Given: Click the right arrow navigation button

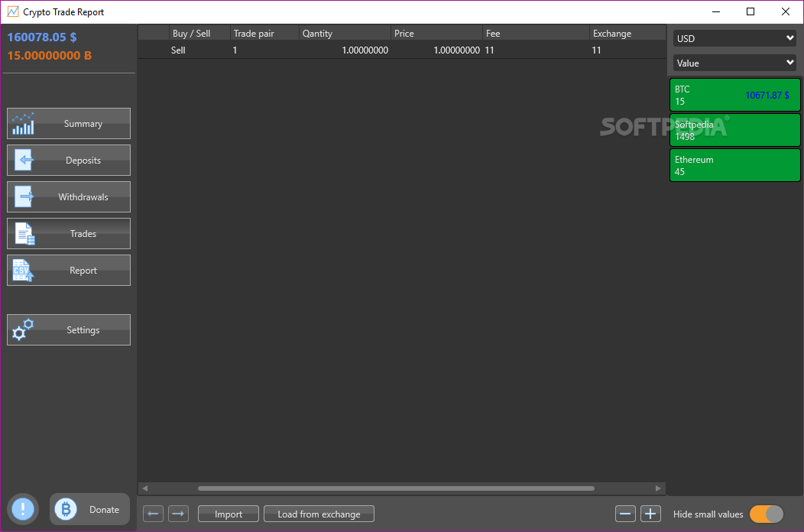Looking at the screenshot, I should 178,514.
